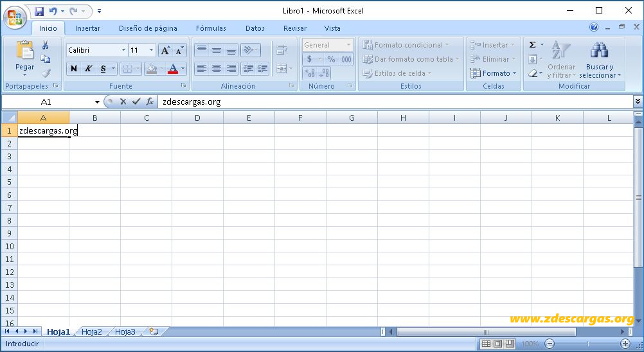Apply fill color paint bucket
The image size is (644, 352).
(x=152, y=69)
